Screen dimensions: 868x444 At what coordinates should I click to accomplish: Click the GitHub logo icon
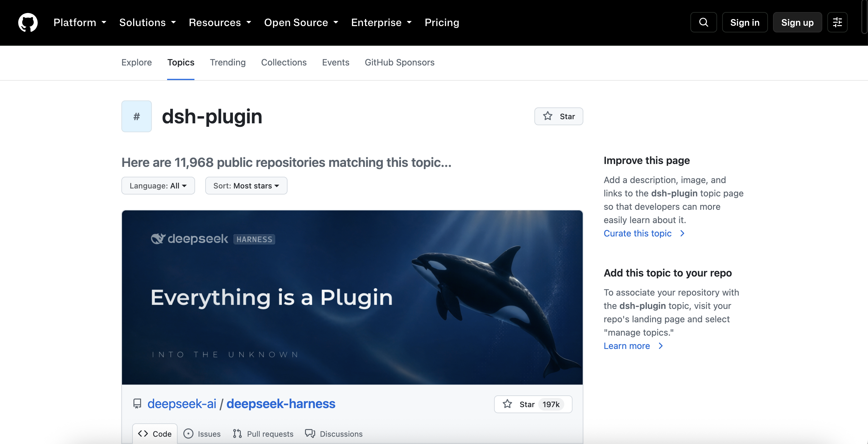coord(28,23)
